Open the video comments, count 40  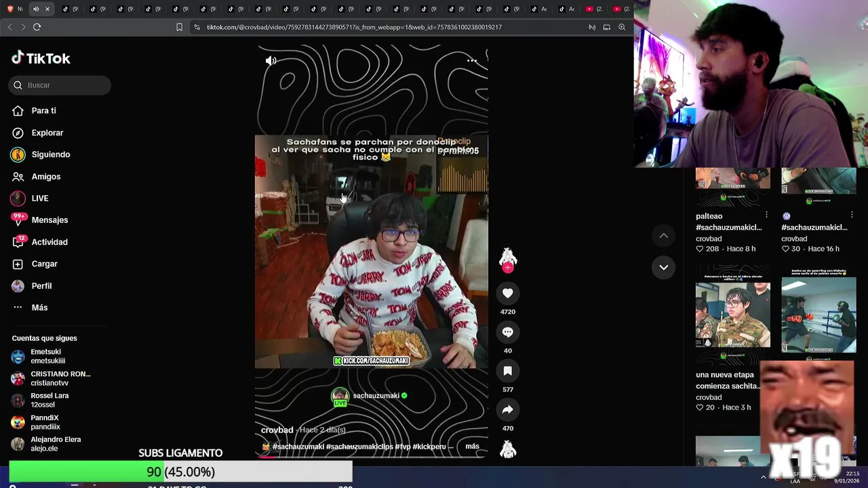(x=507, y=332)
